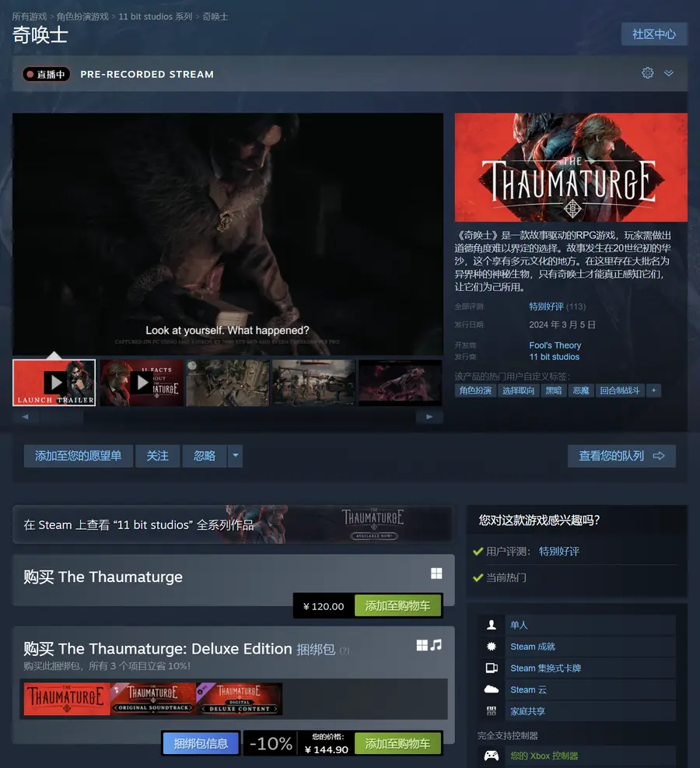
Task: Click the Steam 云 cloud icon
Action: [x=492, y=689]
